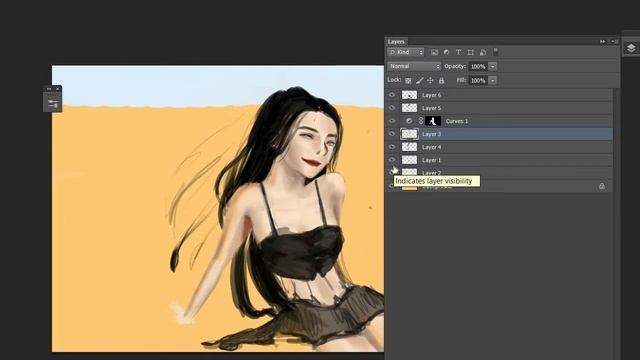Lock all padlock icon in Lock row

coord(441,80)
